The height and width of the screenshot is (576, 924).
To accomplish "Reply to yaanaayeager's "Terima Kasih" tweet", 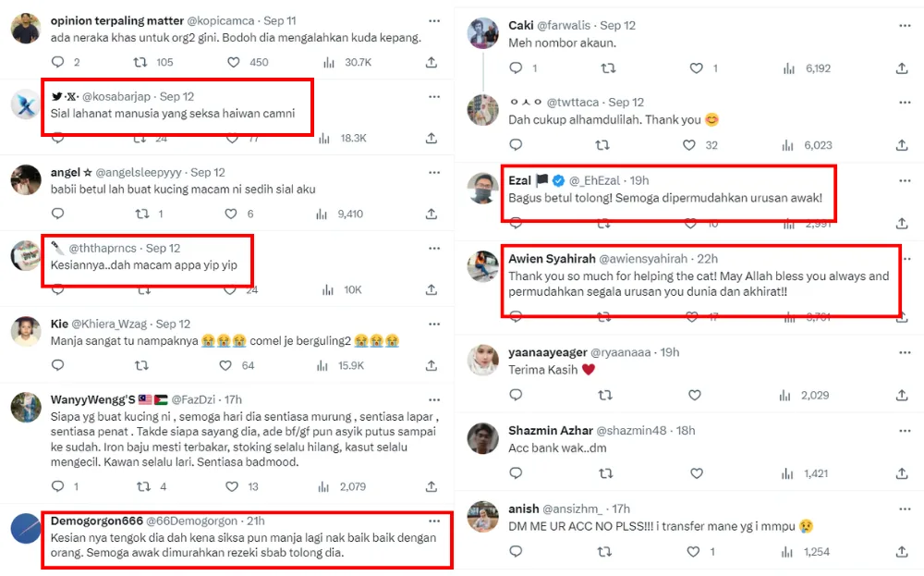I will coord(517,395).
